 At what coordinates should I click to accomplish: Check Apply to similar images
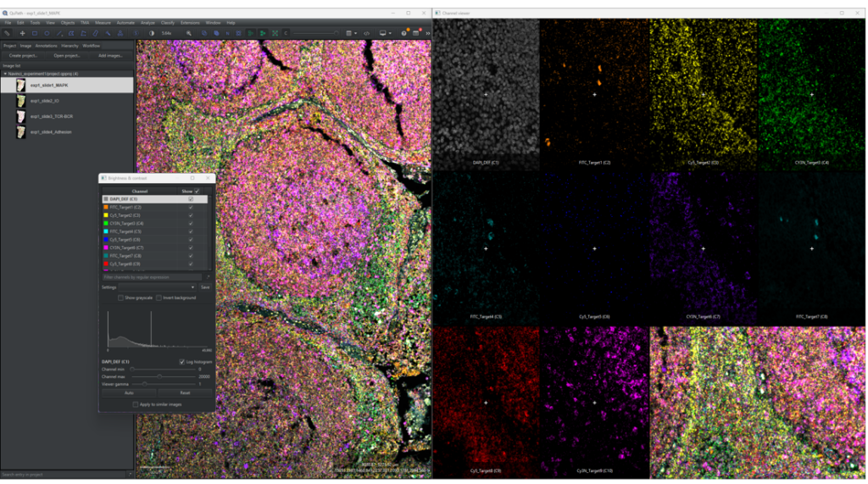[x=136, y=404]
